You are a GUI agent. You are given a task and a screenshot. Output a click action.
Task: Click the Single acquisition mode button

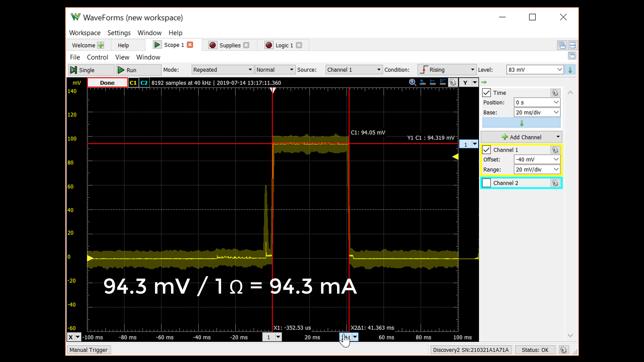pyautogui.click(x=87, y=69)
